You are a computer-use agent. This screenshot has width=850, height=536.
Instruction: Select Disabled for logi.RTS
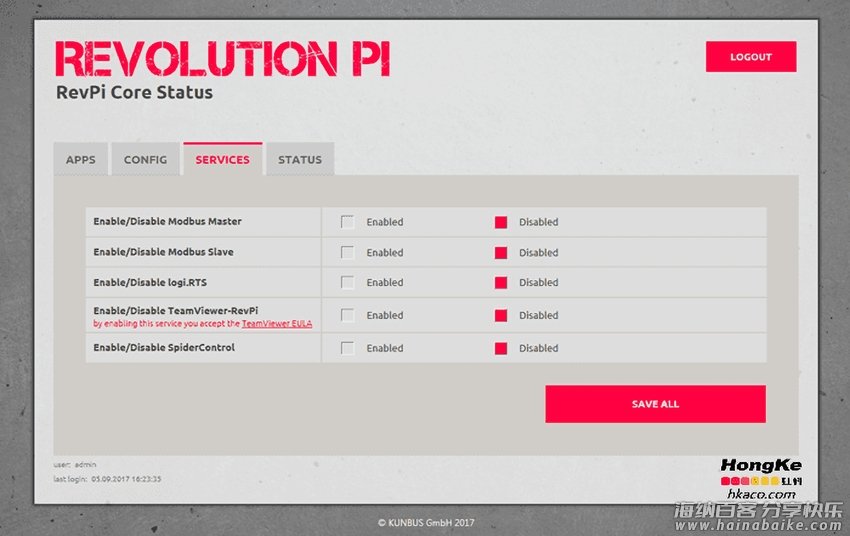point(501,282)
